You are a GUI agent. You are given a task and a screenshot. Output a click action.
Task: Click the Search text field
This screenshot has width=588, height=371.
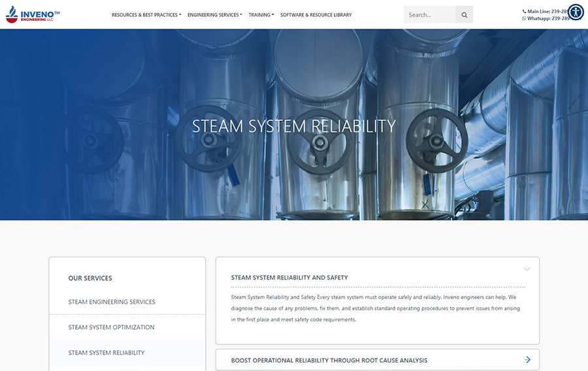[429, 15]
